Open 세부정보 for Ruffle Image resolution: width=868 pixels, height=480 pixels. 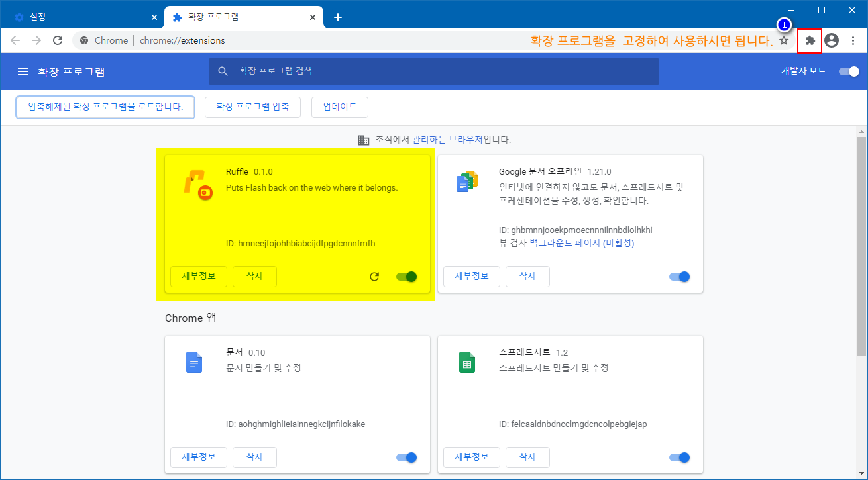tap(199, 277)
